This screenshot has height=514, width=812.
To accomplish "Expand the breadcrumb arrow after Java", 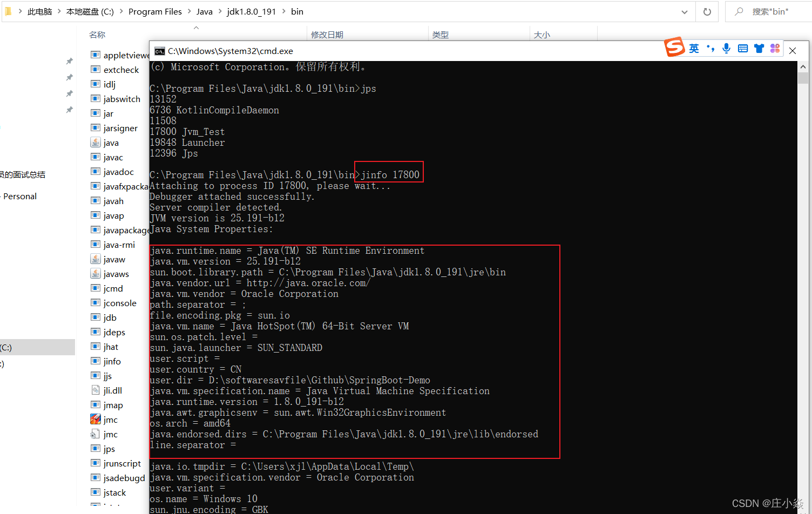I will pyautogui.click(x=220, y=11).
